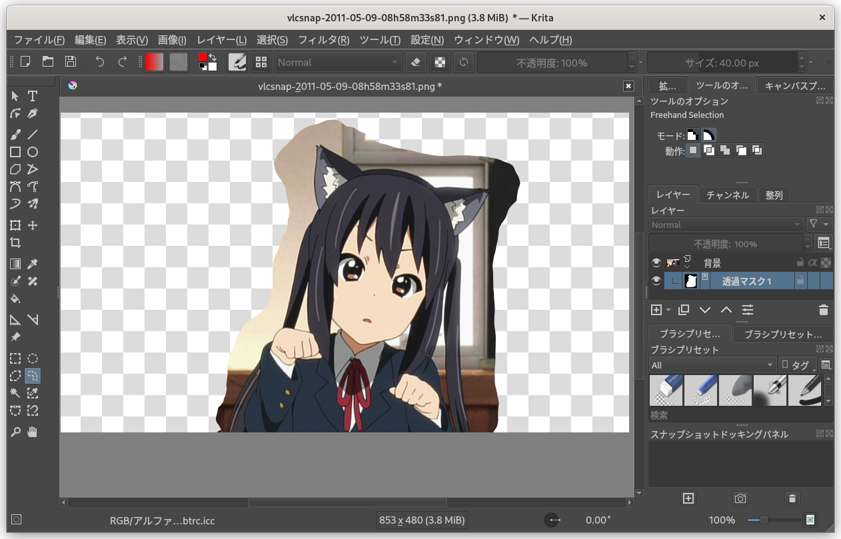Select the Reference Images pin tool
The height and width of the screenshot is (539, 841).
point(15,337)
